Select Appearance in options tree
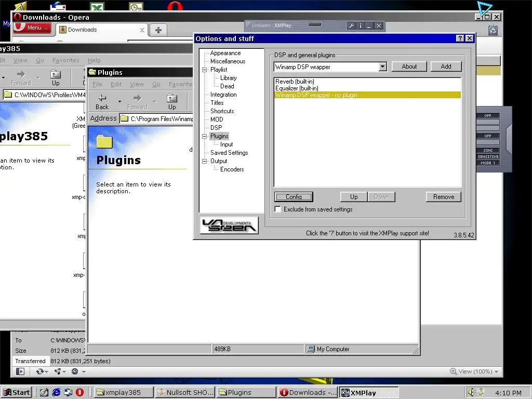Image resolution: width=532 pixels, height=399 pixels. (225, 53)
